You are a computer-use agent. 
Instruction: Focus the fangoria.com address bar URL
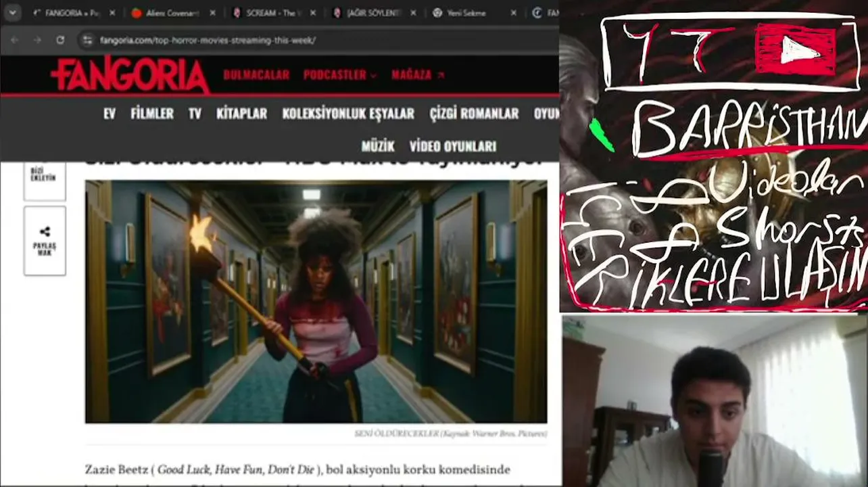pyautogui.click(x=208, y=40)
